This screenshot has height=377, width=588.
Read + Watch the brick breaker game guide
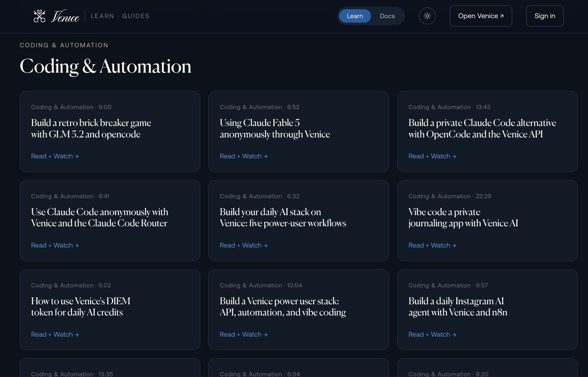click(55, 156)
